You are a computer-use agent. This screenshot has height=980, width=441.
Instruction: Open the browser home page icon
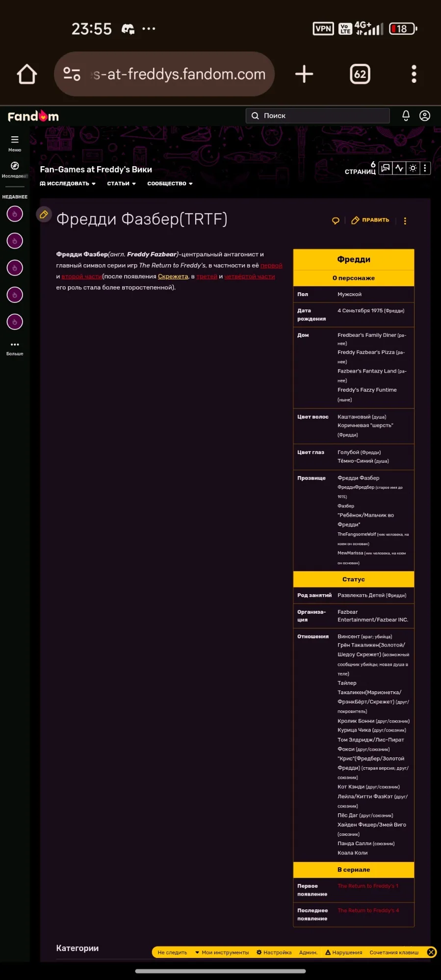click(x=27, y=75)
